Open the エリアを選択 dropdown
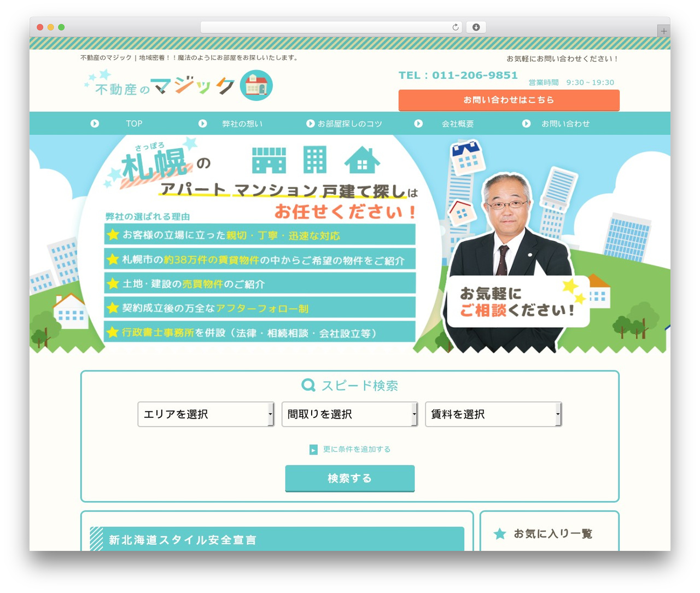 click(206, 414)
